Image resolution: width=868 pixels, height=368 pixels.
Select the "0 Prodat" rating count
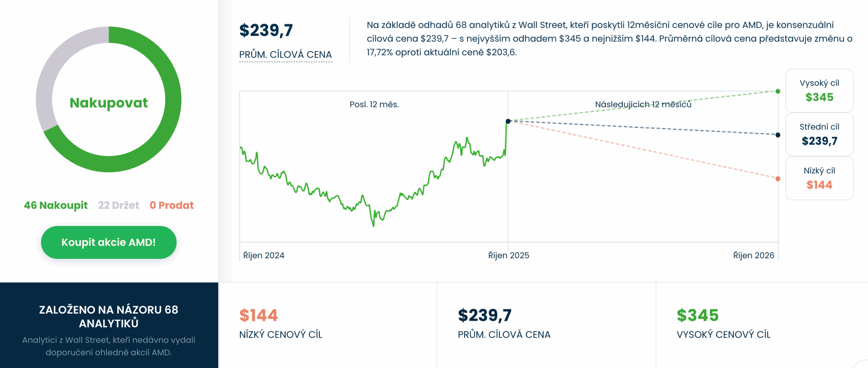[172, 205]
